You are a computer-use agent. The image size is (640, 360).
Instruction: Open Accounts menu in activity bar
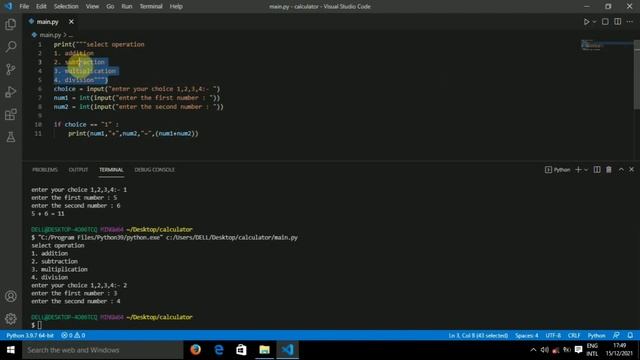pyautogui.click(x=11, y=296)
